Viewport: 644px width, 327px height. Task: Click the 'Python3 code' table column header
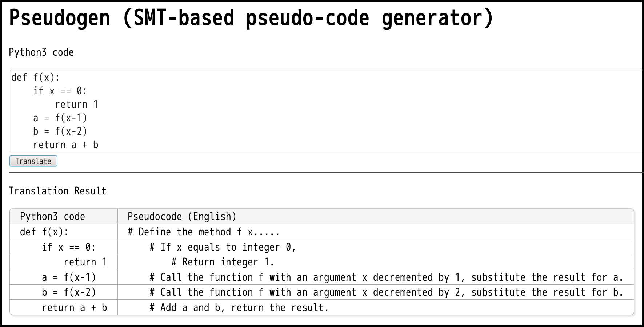tap(52, 217)
